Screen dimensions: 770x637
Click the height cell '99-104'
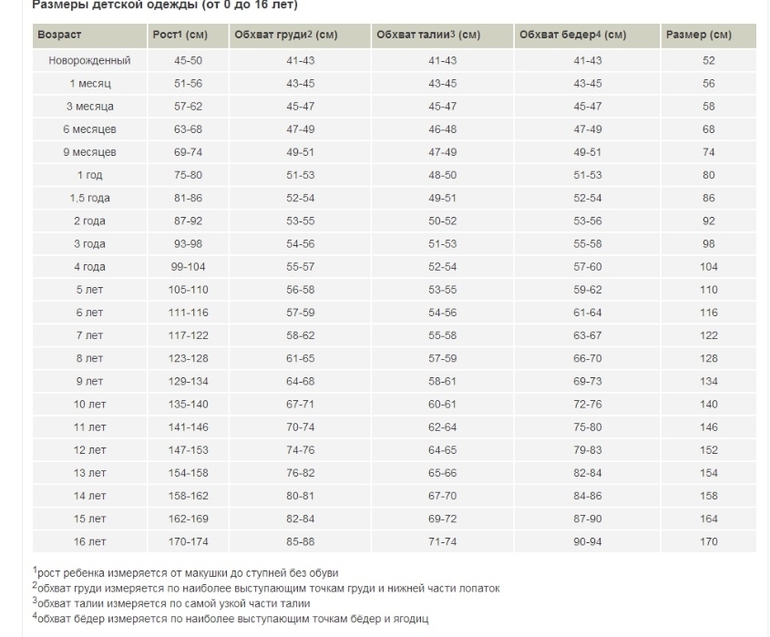[x=187, y=267]
